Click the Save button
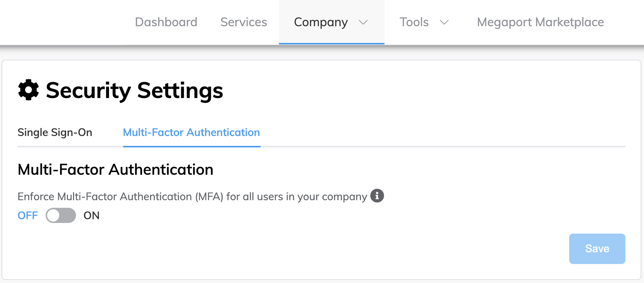Viewport: 644px width, 283px height. coord(597,249)
